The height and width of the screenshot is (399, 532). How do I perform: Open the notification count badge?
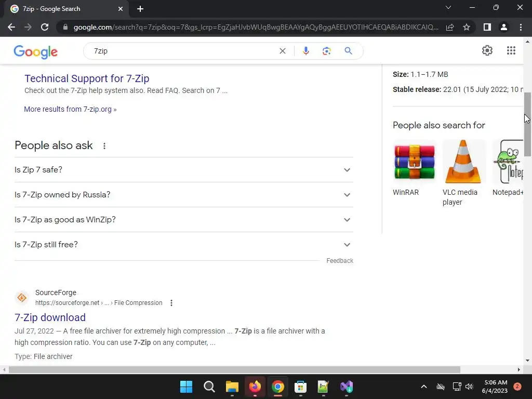coord(517,387)
